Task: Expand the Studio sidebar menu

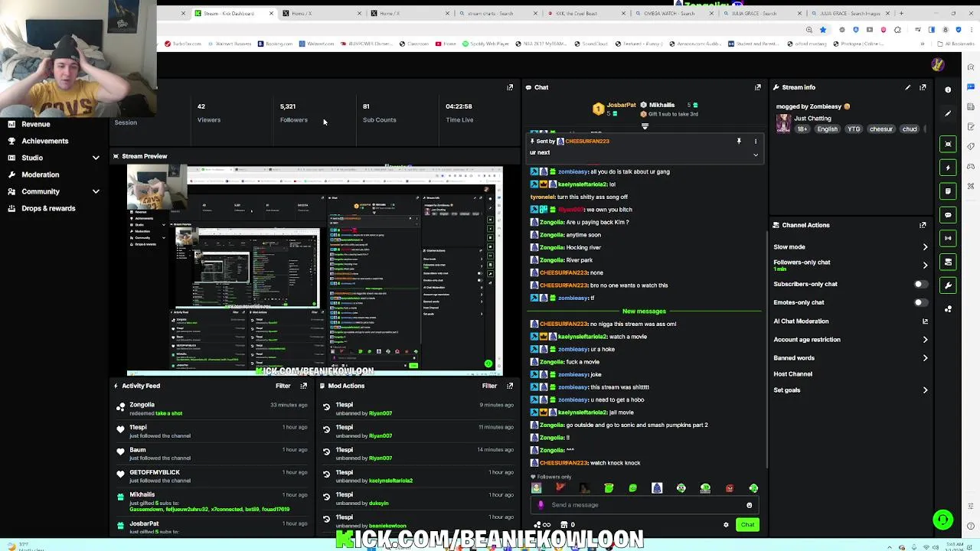Action: click(96, 158)
